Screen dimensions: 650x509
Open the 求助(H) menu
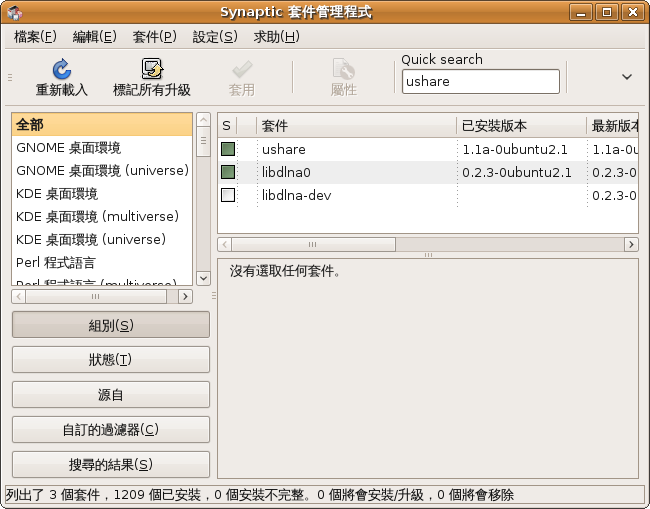(276, 37)
